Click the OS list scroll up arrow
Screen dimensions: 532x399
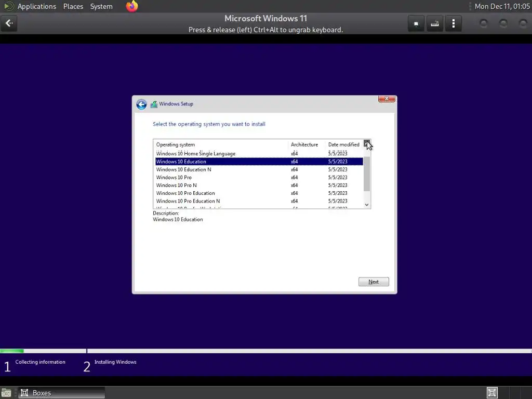coord(367,143)
